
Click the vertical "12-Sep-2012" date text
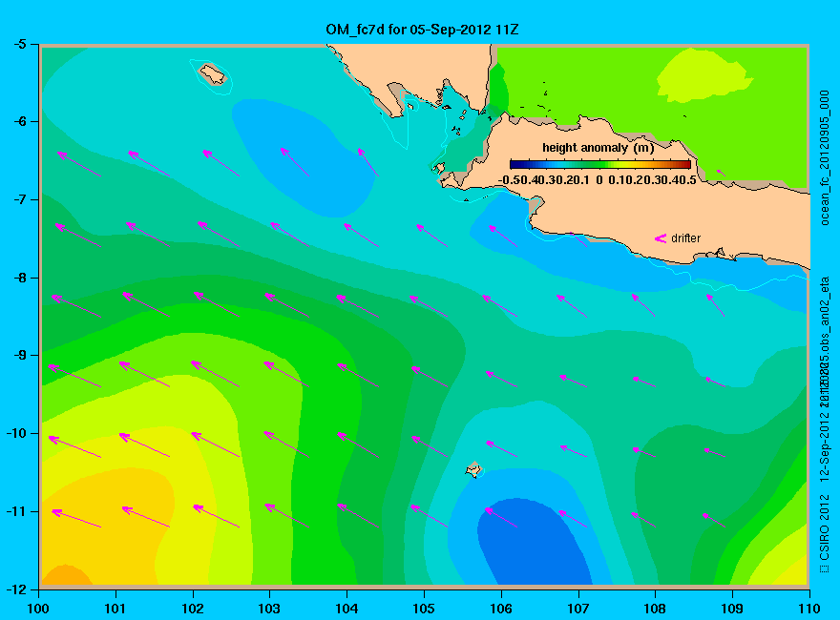tap(825, 442)
